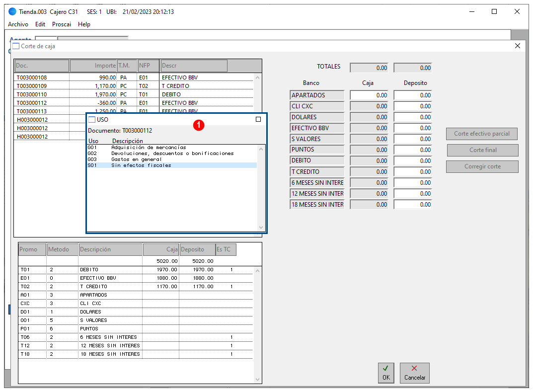
Task: Open the Archivo menu
Action: (x=18, y=24)
